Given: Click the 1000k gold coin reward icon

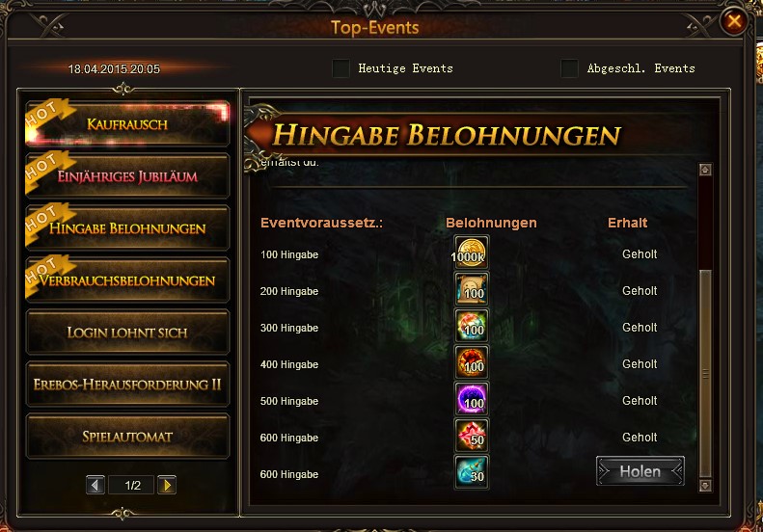Looking at the screenshot, I should [471, 253].
